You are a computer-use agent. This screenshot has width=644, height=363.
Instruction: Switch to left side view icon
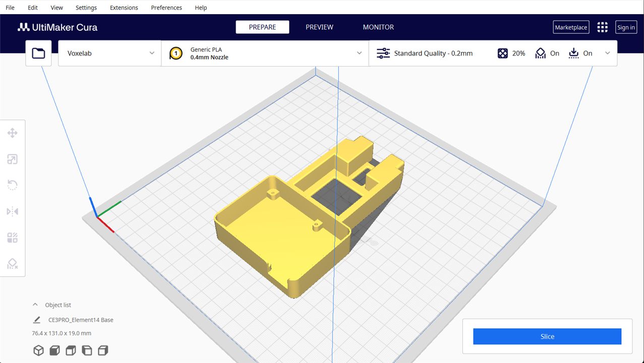87,350
